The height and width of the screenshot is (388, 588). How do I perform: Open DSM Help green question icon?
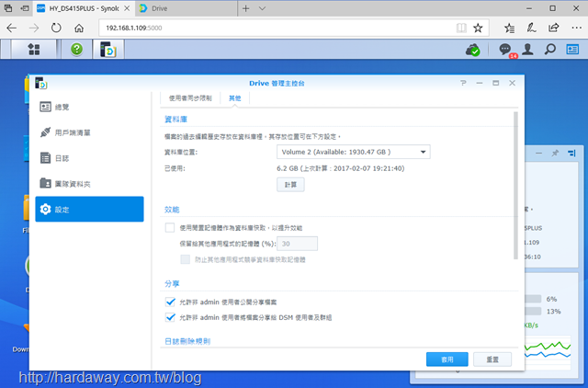tap(76, 49)
